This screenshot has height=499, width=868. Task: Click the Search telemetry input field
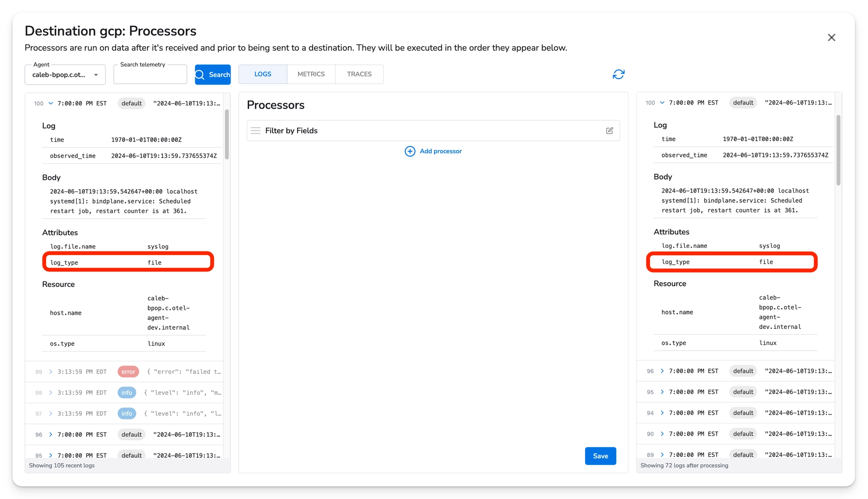(150, 75)
